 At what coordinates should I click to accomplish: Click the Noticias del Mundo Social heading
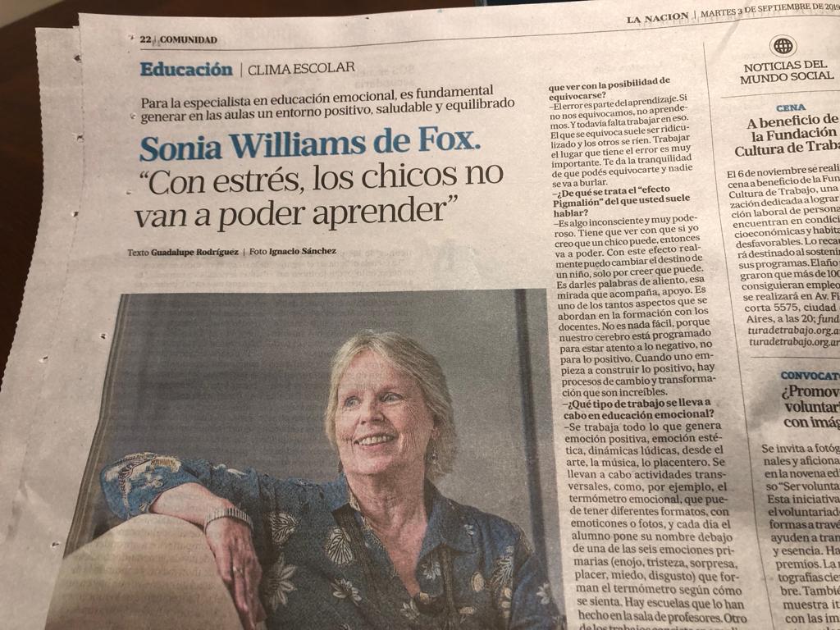click(x=787, y=72)
